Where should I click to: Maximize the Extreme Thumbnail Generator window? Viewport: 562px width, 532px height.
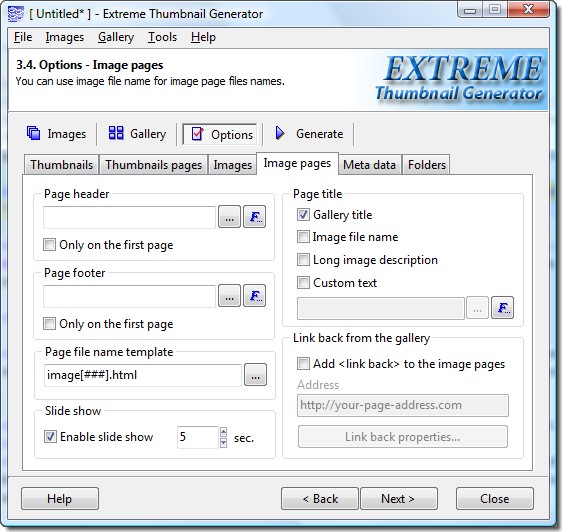(x=495, y=9)
